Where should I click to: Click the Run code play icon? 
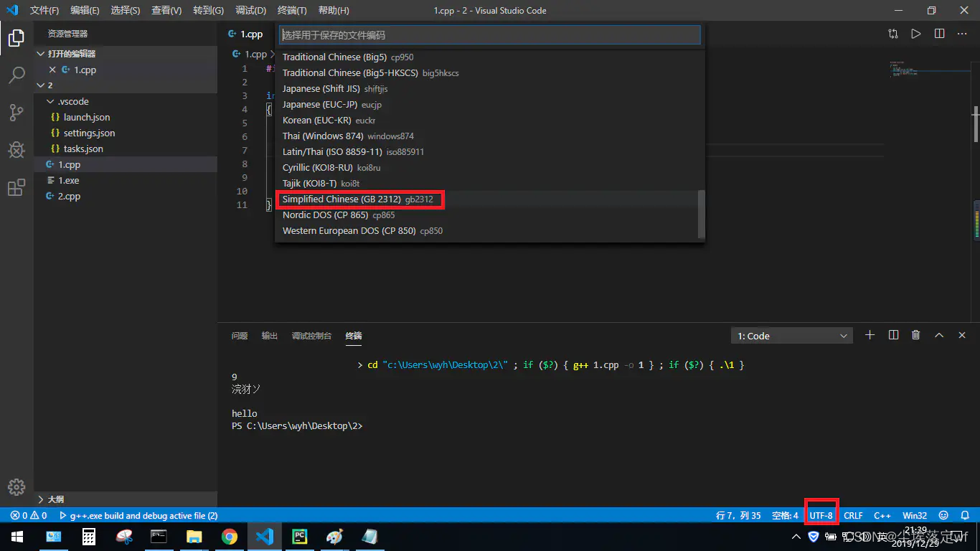point(915,34)
